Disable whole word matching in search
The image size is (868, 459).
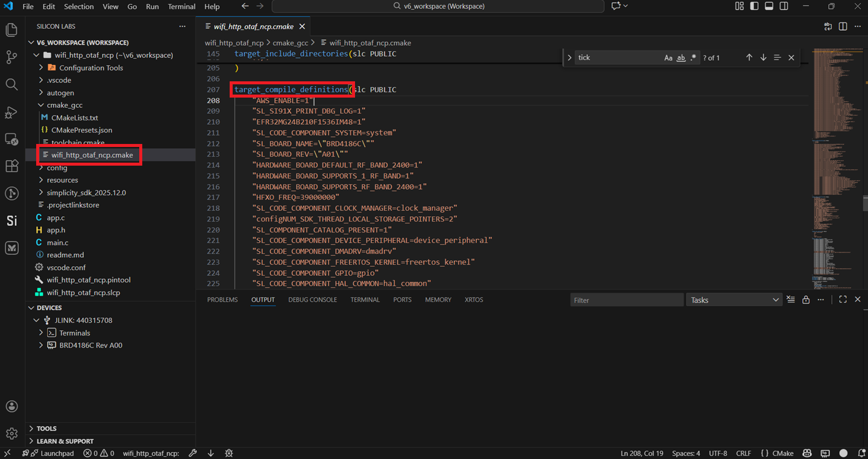[681, 57]
